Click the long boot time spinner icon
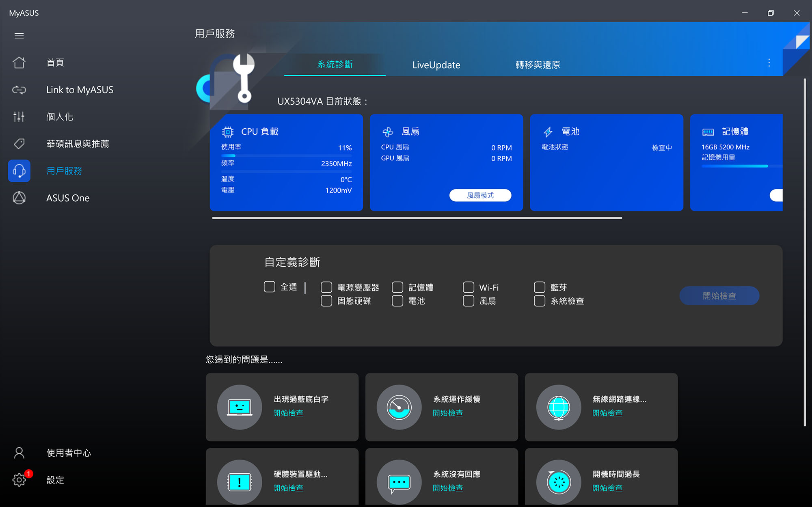The width and height of the screenshot is (812, 507). [559, 482]
